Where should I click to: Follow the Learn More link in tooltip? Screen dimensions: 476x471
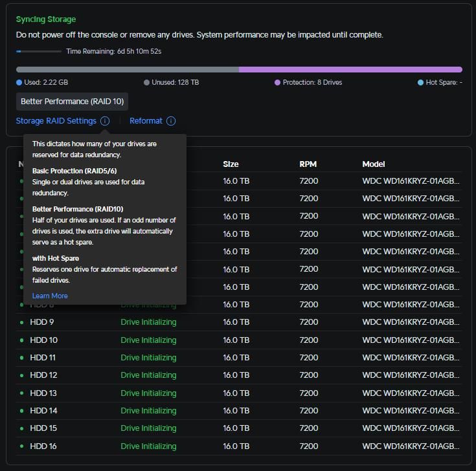50,296
